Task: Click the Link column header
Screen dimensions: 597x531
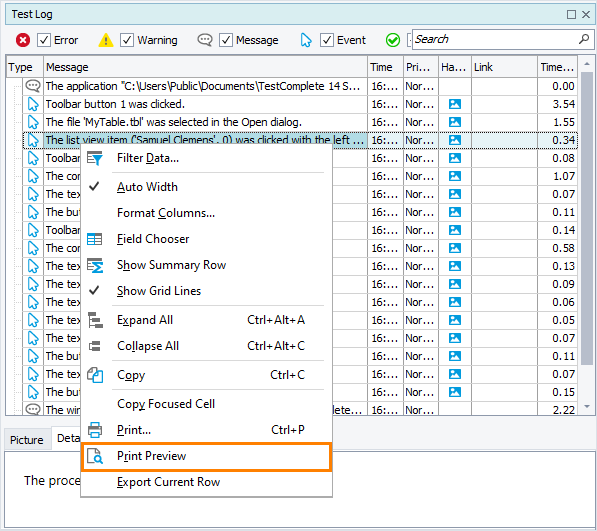Action: (x=504, y=67)
